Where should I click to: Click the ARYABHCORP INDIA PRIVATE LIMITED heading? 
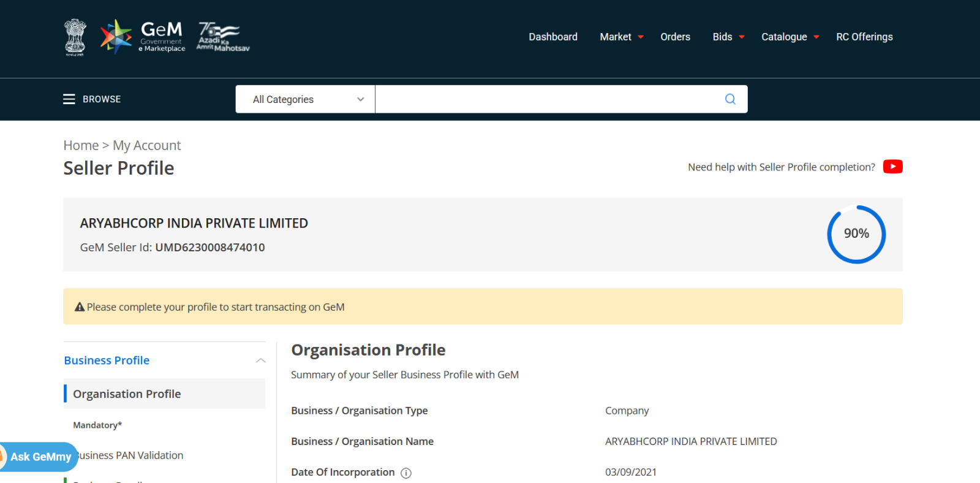[x=194, y=223]
